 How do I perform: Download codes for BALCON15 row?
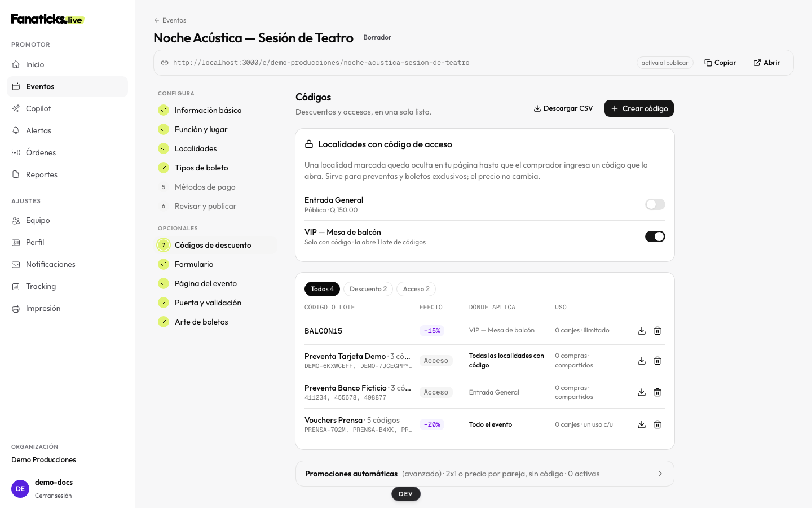pos(642,331)
